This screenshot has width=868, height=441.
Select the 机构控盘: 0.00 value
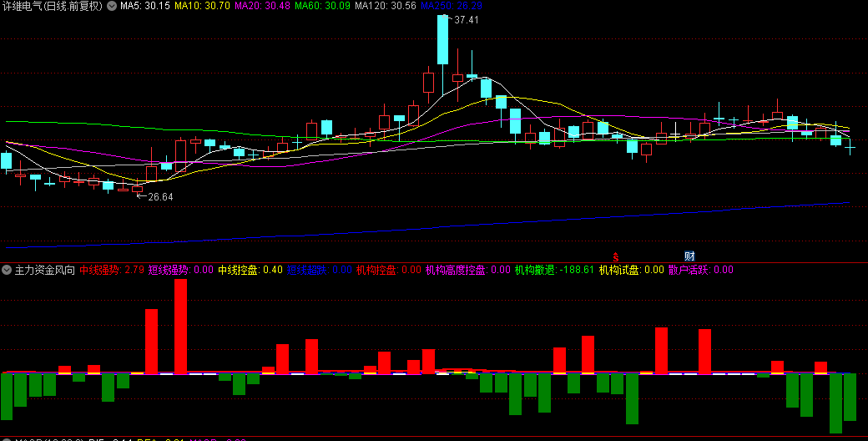[x=389, y=271]
